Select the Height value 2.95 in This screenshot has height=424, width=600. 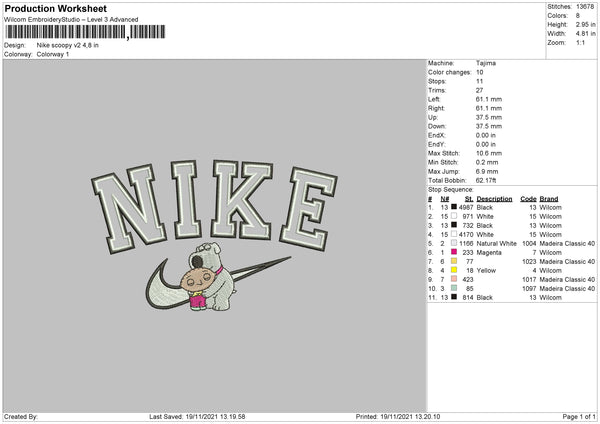click(585, 24)
